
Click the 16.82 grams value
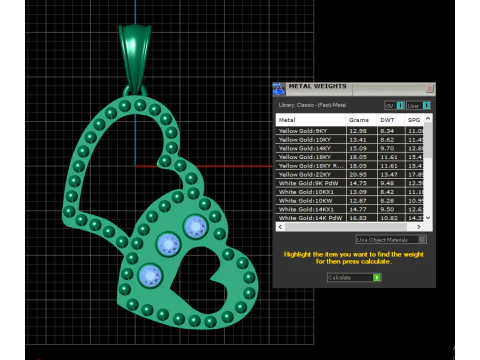358,218
